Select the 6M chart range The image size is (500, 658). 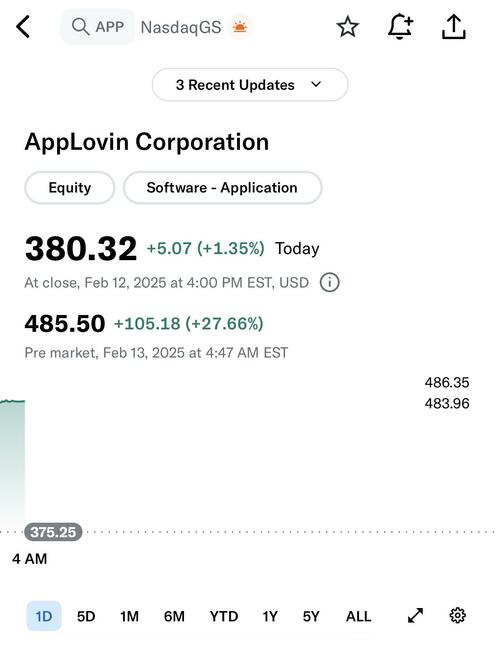point(174,616)
